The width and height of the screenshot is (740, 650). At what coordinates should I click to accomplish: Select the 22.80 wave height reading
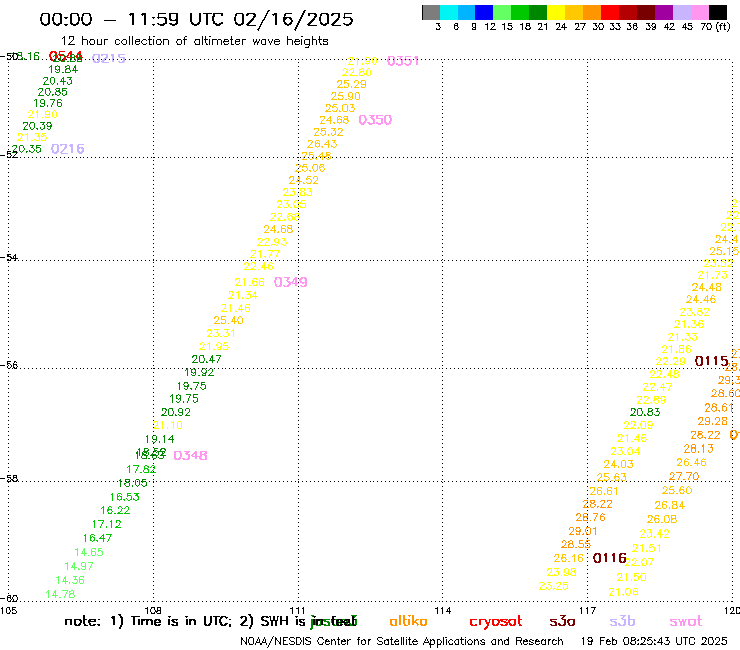pyautogui.click(x=357, y=73)
